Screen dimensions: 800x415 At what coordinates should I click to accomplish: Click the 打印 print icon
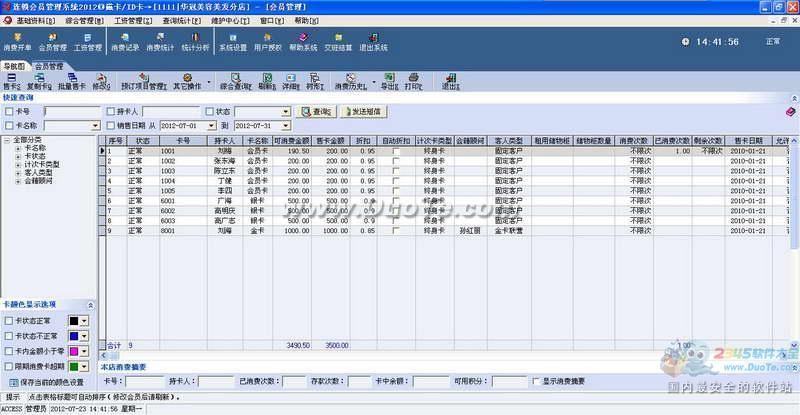pos(413,82)
